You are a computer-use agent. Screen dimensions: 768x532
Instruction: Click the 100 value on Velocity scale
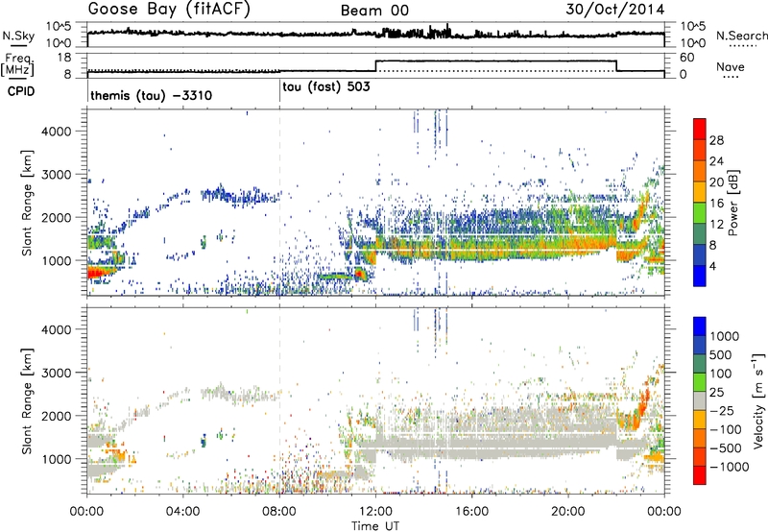(x=721, y=374)
